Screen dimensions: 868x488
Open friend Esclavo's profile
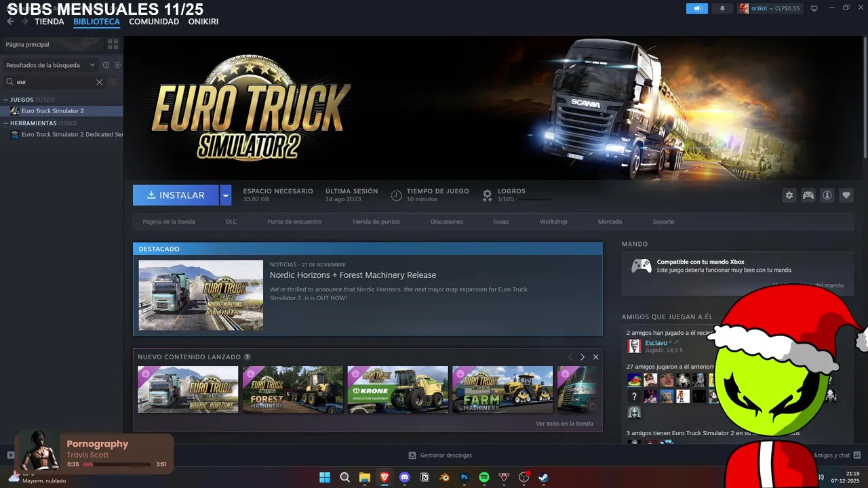656,343
